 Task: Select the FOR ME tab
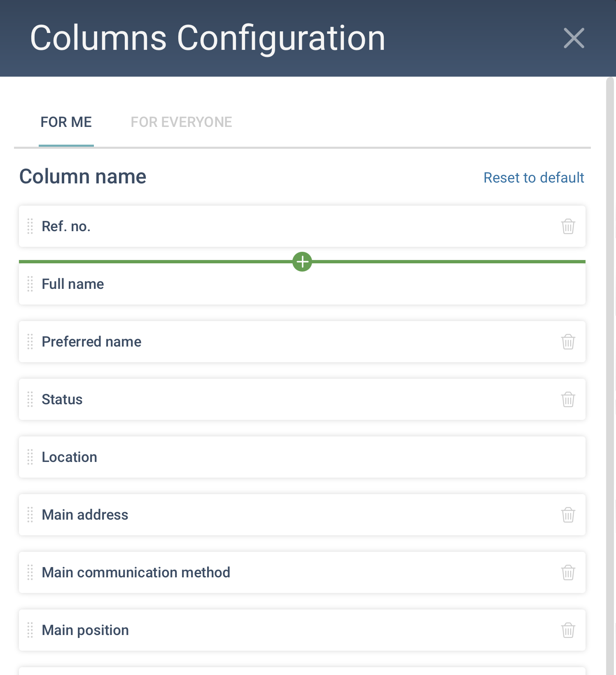pos(66,122)
